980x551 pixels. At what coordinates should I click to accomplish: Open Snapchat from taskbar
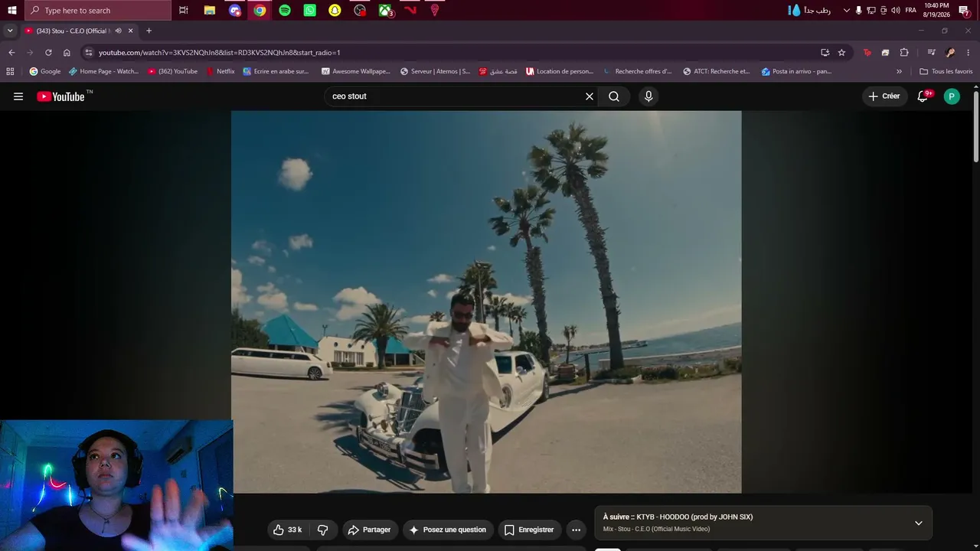[335, 10]
